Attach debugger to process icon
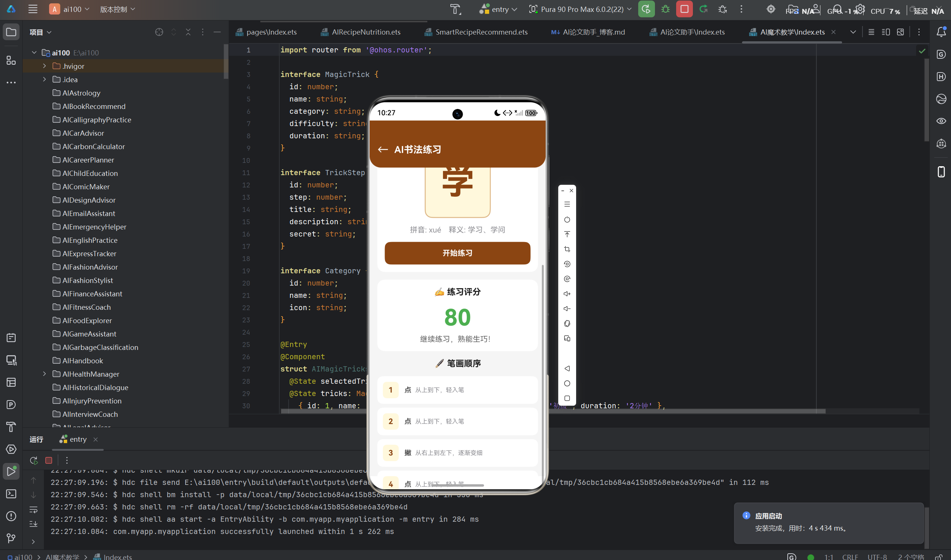The width and height of the screenshot is (951, 560). tap(722, 9)
